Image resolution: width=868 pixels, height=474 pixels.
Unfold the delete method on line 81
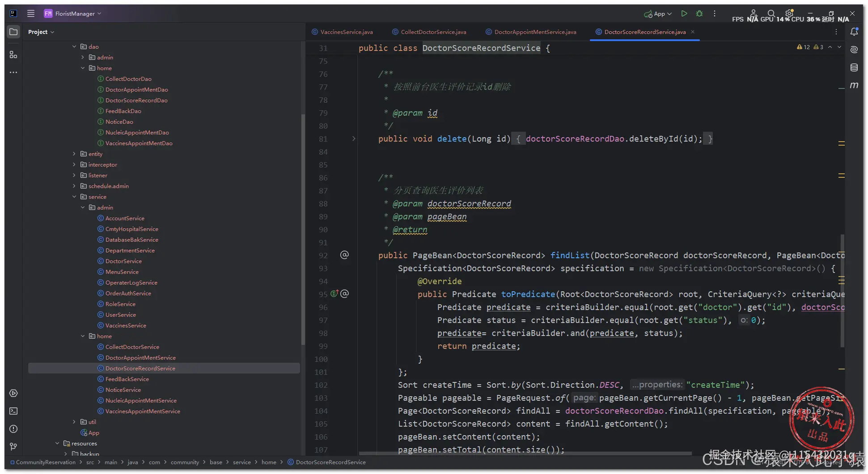tap(354, 138)
